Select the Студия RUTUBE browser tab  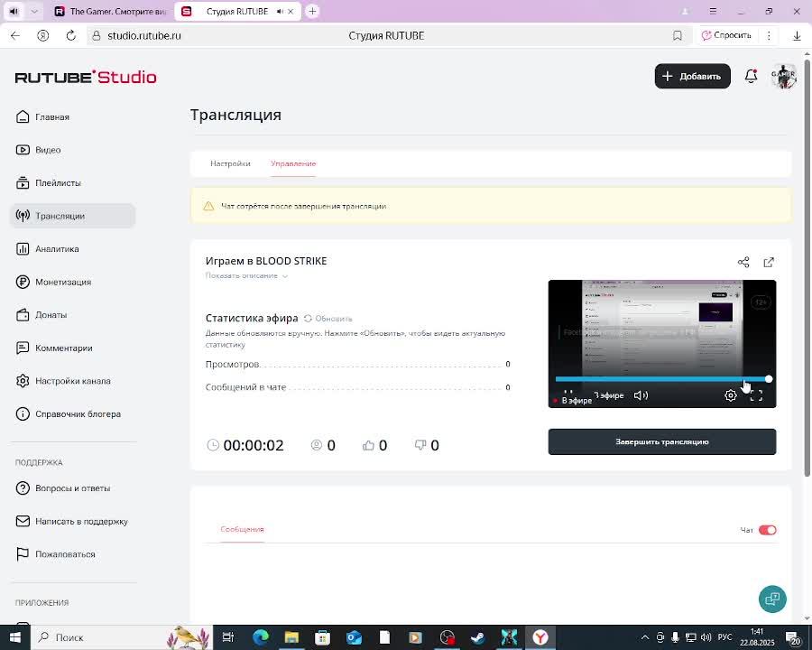point(237,11)
